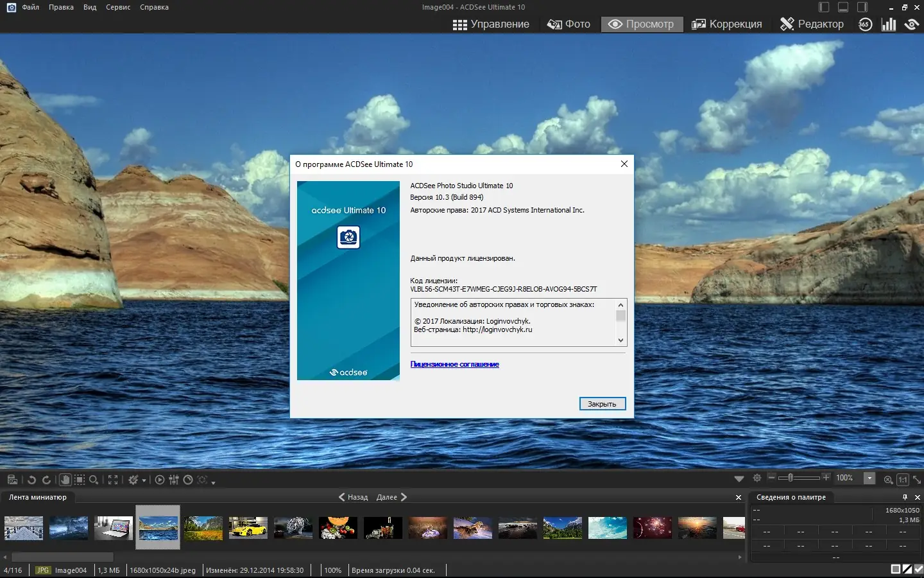Zoom in with the plus button
Image resolution: width=924 pixels, height=578 pixels.
(826, 477)
